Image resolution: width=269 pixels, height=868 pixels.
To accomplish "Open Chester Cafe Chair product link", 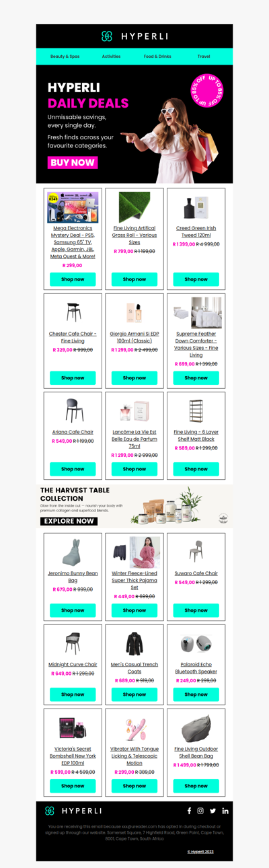I will tap(73, 337).
